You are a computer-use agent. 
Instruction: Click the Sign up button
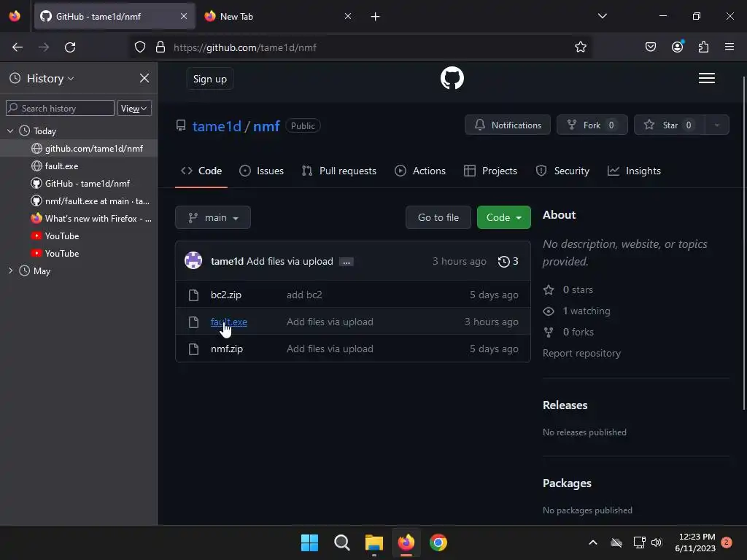209,79
